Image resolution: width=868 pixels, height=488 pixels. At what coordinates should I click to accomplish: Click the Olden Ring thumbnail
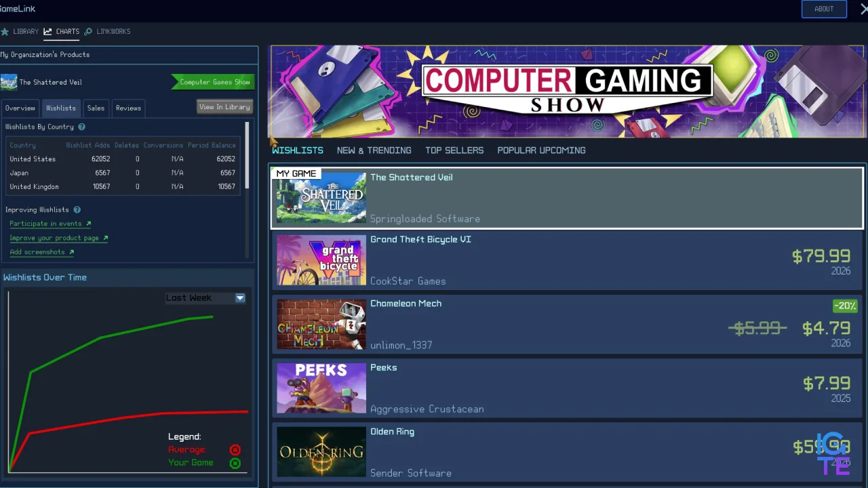point(321,452)
